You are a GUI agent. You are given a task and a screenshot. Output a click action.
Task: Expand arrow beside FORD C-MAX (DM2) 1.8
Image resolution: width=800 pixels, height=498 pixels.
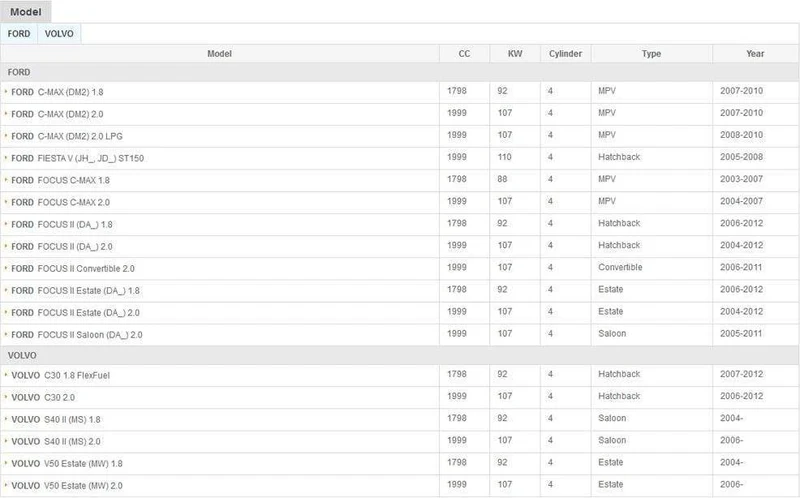6,92
